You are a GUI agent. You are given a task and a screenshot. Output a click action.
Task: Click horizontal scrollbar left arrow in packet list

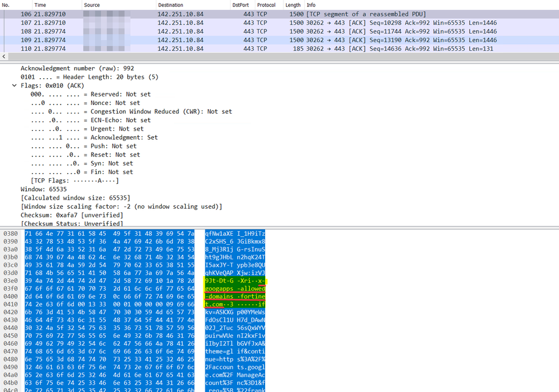coord(4,56)
